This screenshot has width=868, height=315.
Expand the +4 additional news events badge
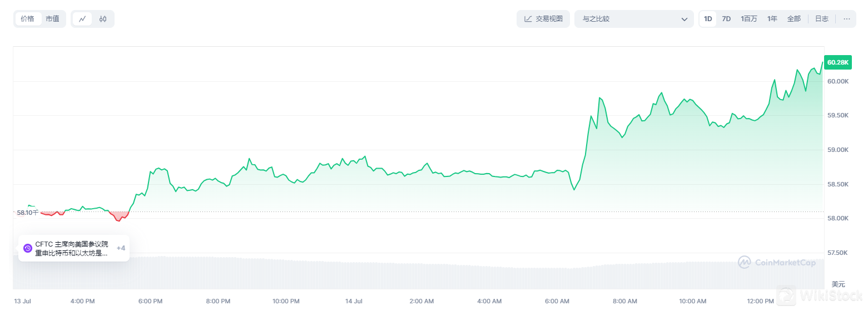coord(121,248)
